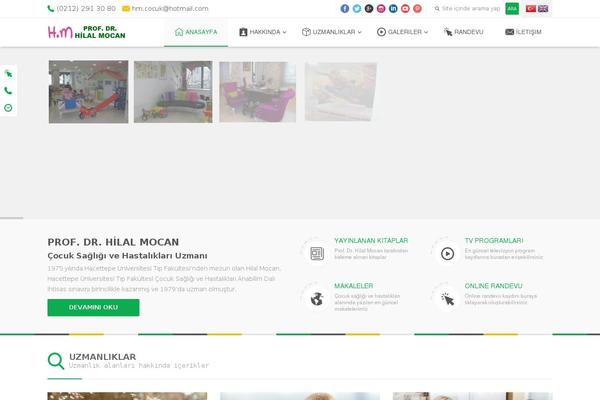
Task: Open the Pinterest social icon
Action: tap(417, 8)
